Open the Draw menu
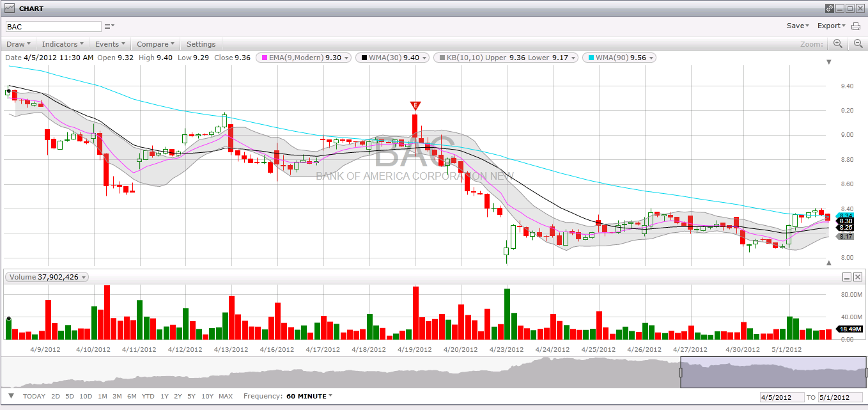This screenshot has width=868, height=410. 18,44
